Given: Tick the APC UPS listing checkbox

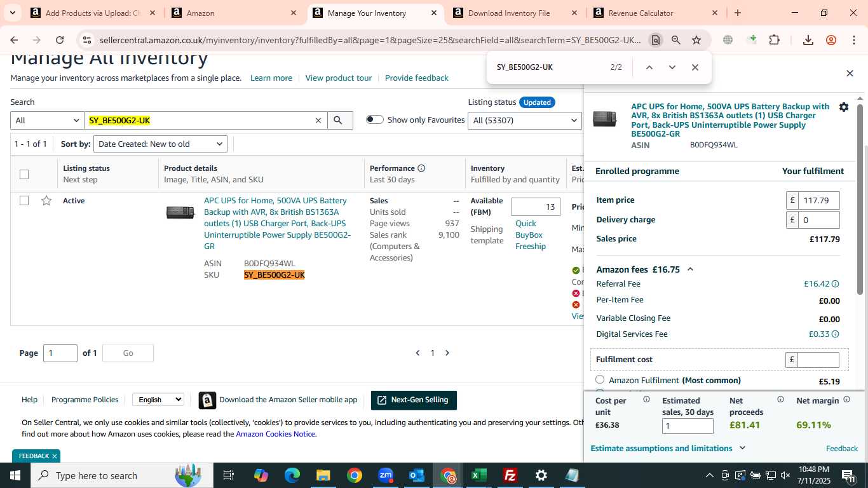Looking at the screenshot, I should pos(24,201).
